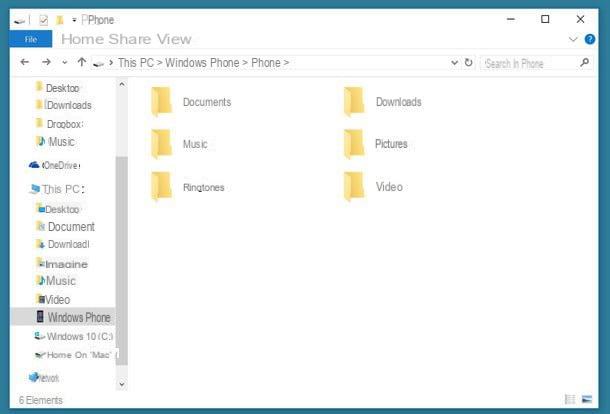Image resolution: width=610 pixels, height=414 pixels.
Task: Open the Downloads folder icon in main pane
Action: pyautogui.click(x=354, y=102)
